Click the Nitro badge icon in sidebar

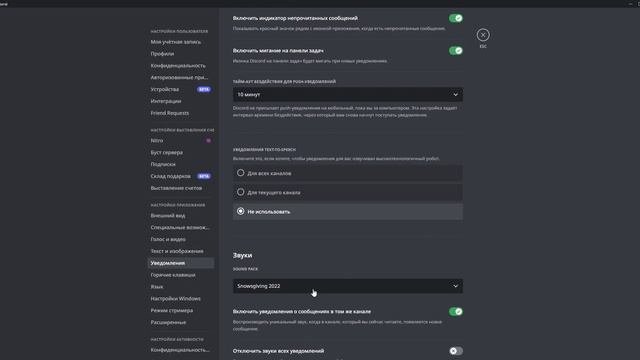click(x=208, y=140)
